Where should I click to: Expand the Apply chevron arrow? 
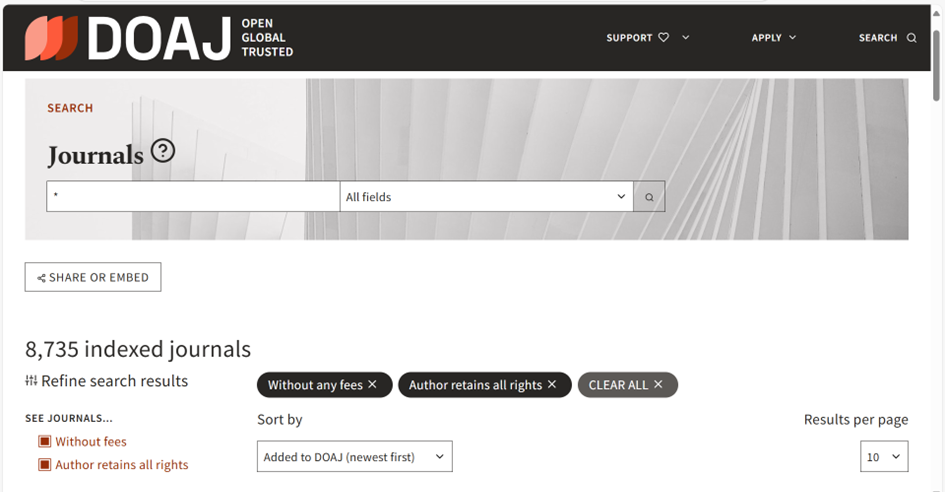tap(793, 37)
